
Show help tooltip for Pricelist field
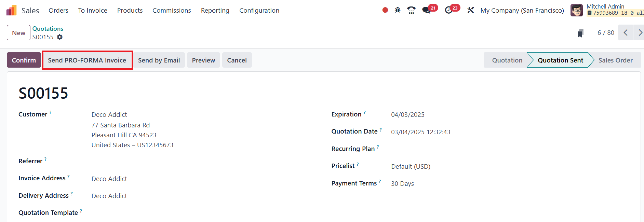tap(358, 164)
